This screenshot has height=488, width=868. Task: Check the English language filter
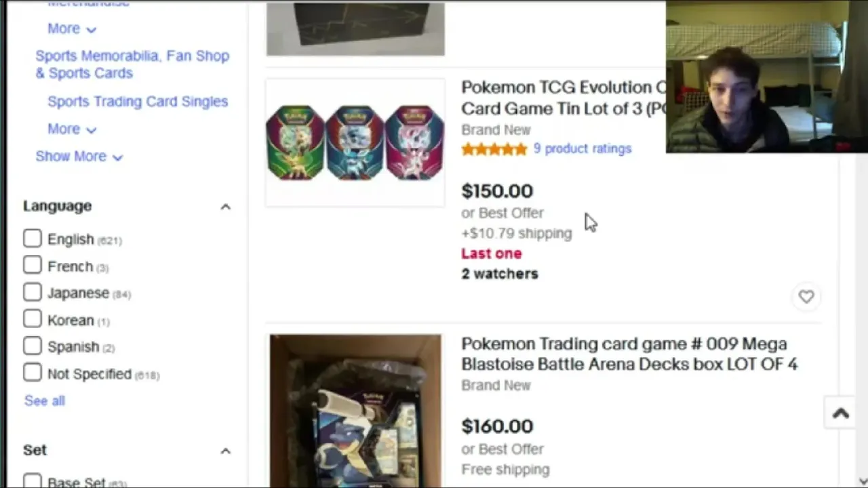click(33, 239)
